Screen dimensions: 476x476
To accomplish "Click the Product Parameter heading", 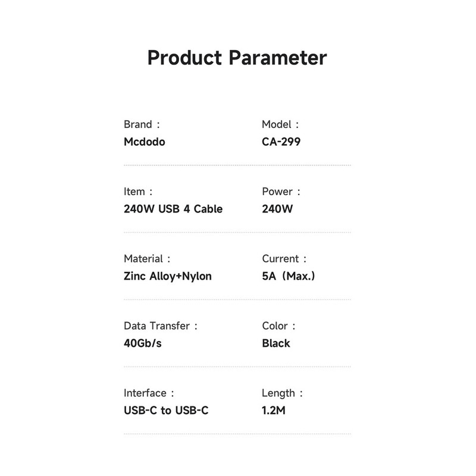I will (x=237, y=58).
